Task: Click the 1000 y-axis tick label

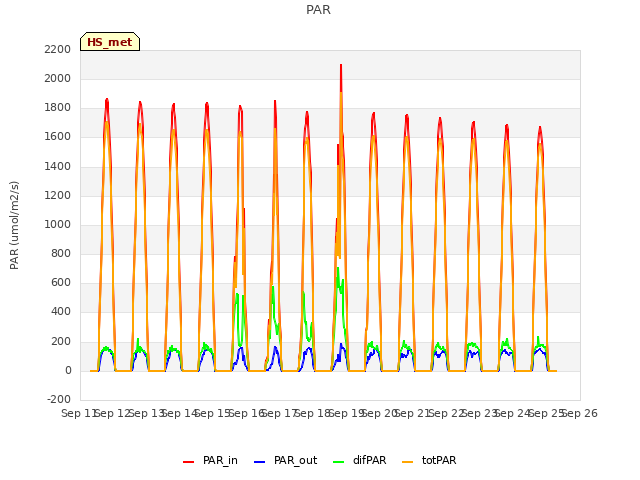Action: (58, 224)
